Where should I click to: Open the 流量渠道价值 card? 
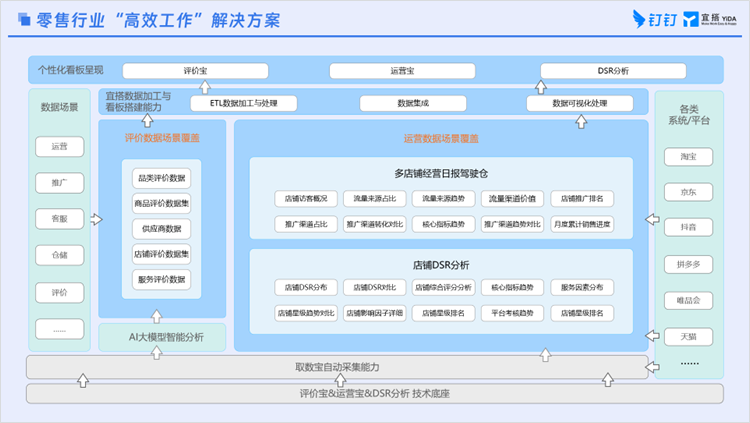click(512, 199)
